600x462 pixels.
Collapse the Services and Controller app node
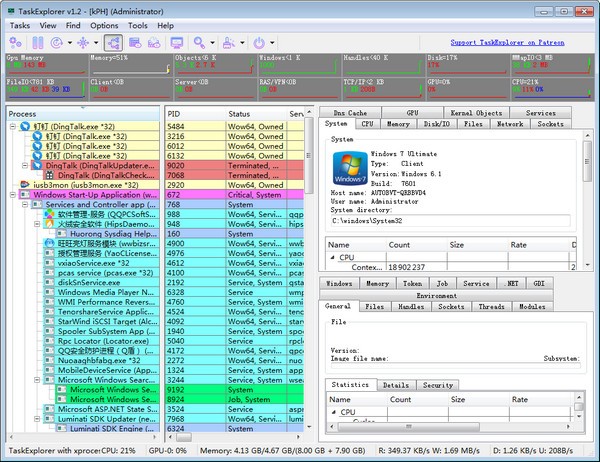click(23, 205)
